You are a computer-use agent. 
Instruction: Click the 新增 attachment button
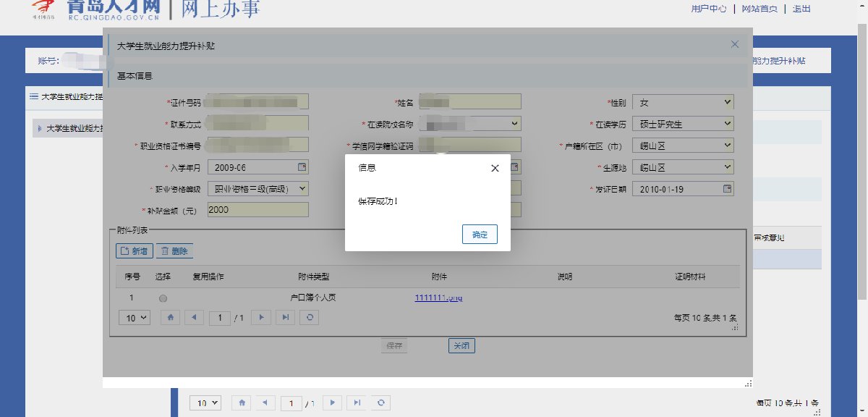pos(135,251)
